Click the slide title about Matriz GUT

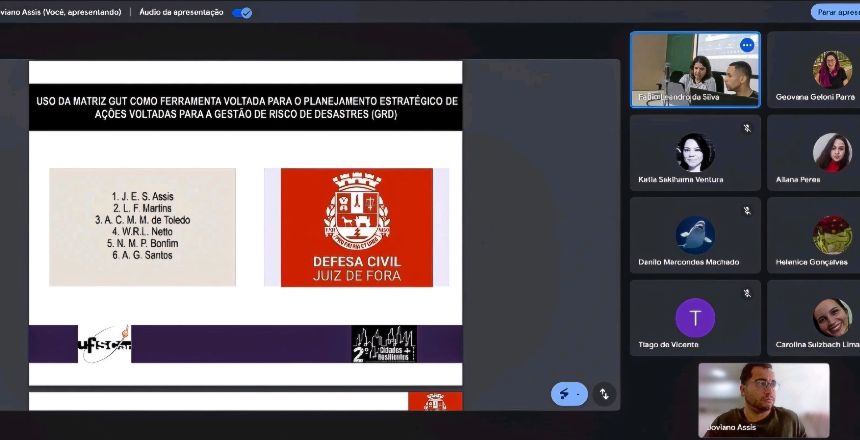click(246, 108)
